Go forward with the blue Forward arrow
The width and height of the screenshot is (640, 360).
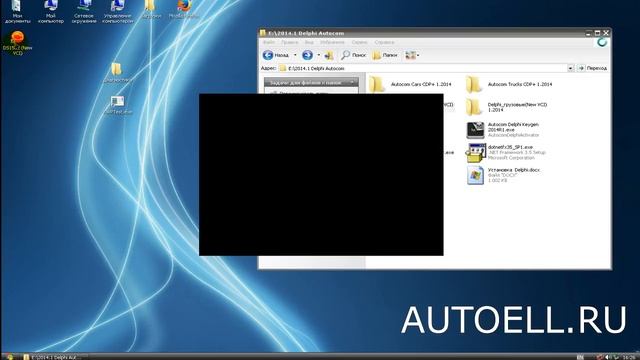pyautogui.click(x=307, y=55)
